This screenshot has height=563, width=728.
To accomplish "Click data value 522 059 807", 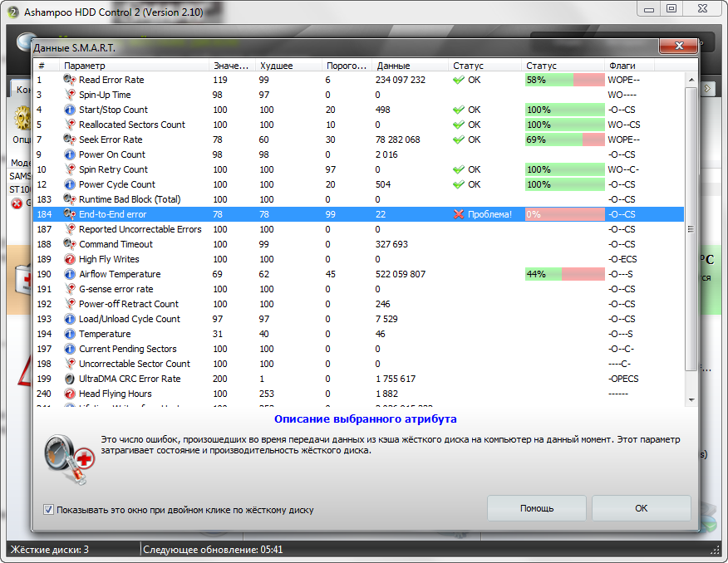I will 401,274.
